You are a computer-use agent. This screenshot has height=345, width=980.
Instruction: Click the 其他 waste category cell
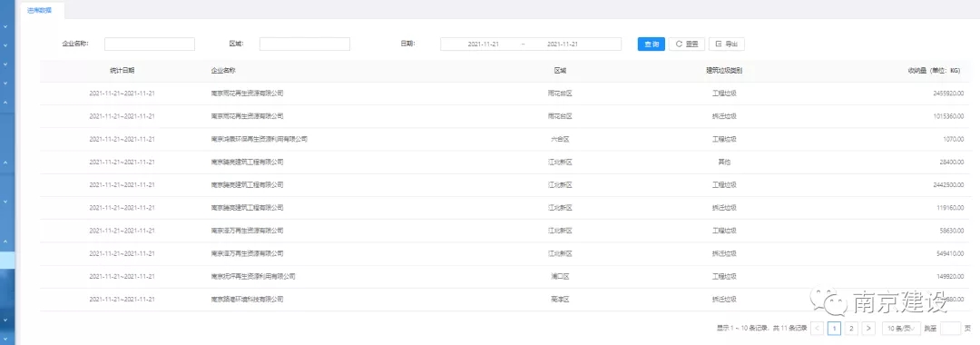pos(724,162)
